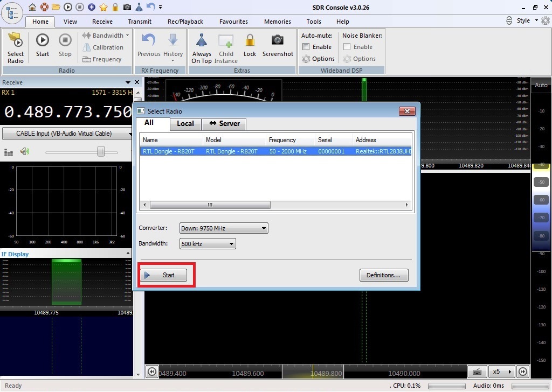Switch to the Receive ribbon tab
This screenshot has width=552, height=392.
click(102, 22)
